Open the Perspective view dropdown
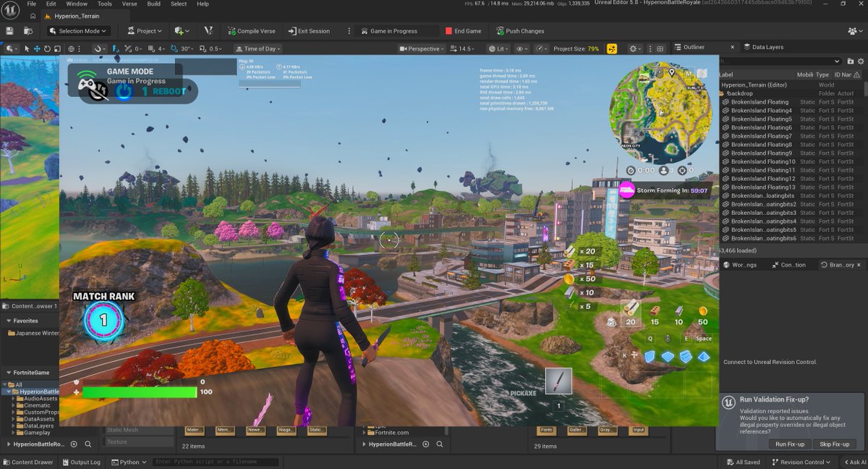 pyautogui.click(x=422, y=48)
